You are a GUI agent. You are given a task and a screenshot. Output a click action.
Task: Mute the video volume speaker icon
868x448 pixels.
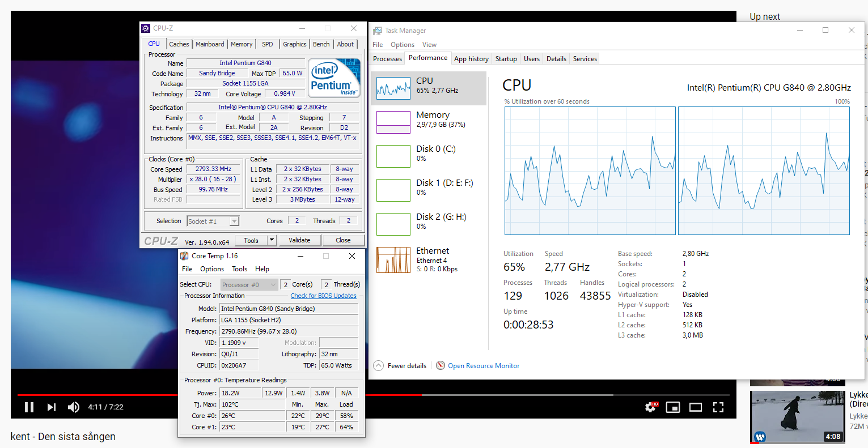coord(74,407)
